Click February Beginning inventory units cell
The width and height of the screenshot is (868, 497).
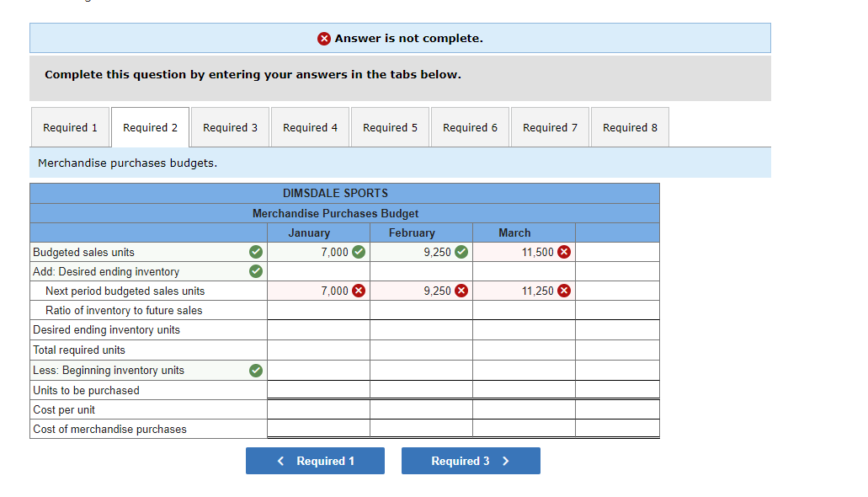[421, 370]
